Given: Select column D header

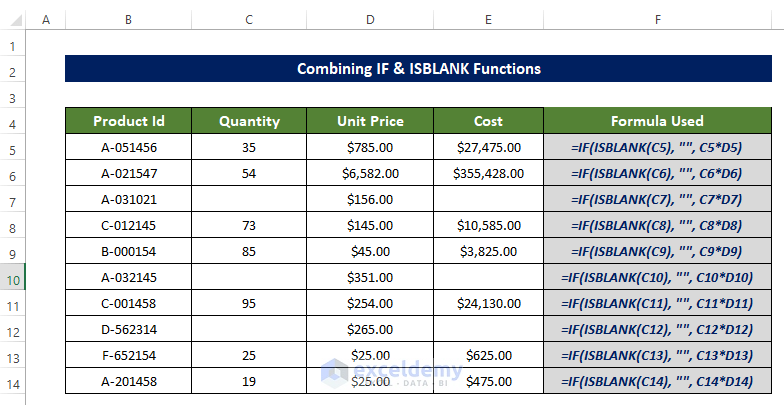Looking at the screenshot, I should click(370, 18).
